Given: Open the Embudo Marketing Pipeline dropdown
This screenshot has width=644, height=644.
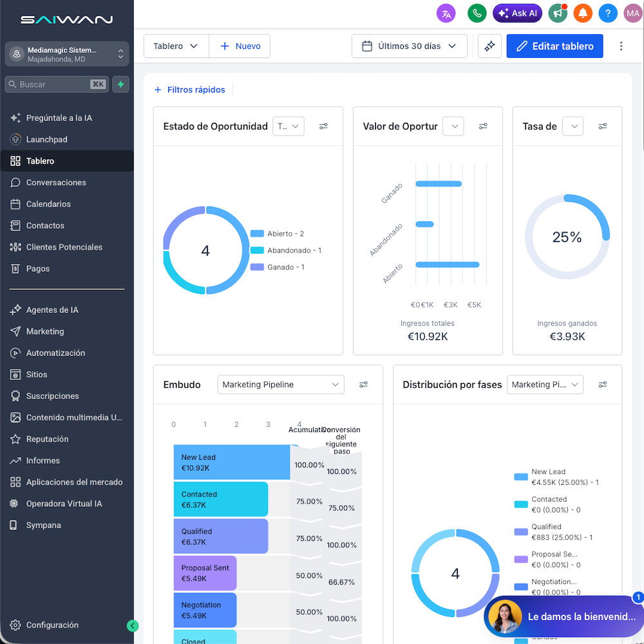Looking at the screenshot, I should coord(281,384).
